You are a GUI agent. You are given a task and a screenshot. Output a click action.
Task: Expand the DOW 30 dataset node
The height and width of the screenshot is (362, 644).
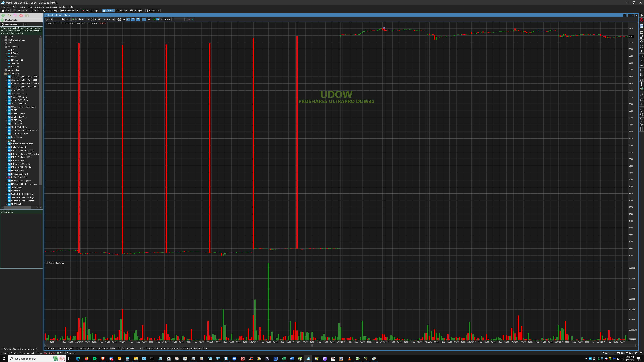(6, 53)
